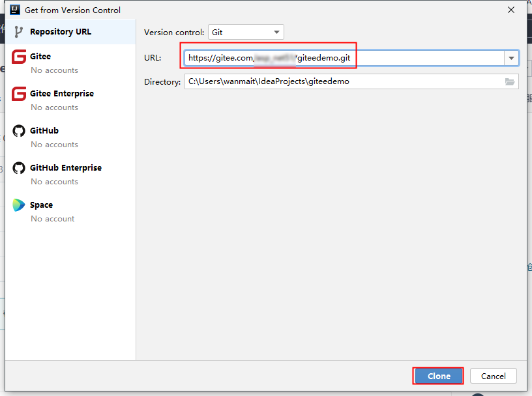The width and height of the screenshot is (532, 396).
Task: Click the Gitee logo icon
Action: [x=19, y=57]
